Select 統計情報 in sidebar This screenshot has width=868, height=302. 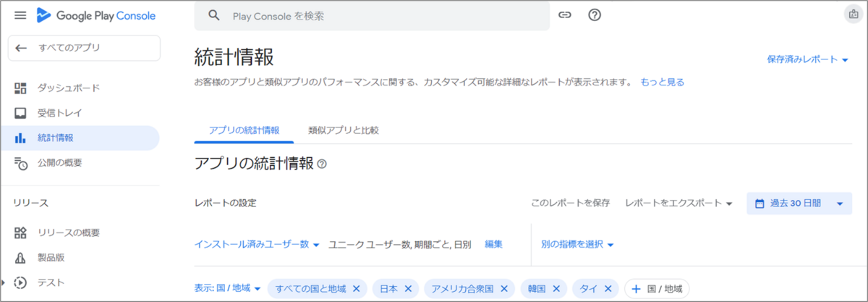pyautogui.click(x=80, y=138)
